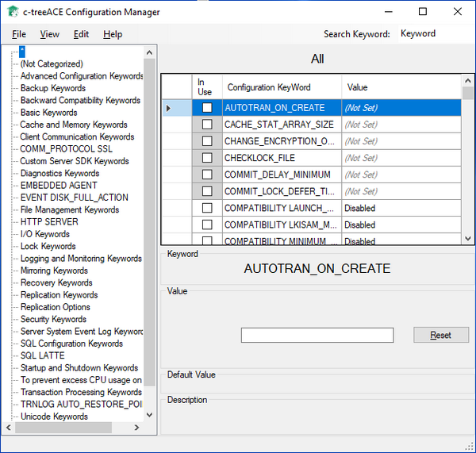This screenshot has height=453, width=476.
Task: Click keyword grid scroll down arrow
Action: coord(468,238)
